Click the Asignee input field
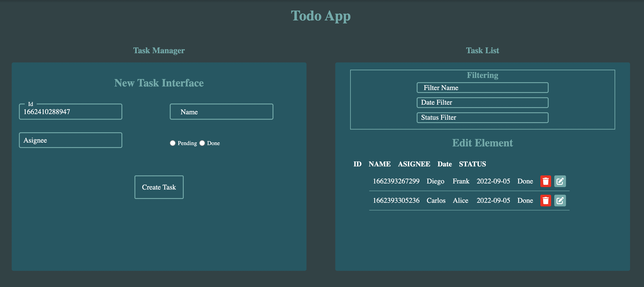Viewport: 644px width, 287px height. pyautogui.click(x=71, y=140)
